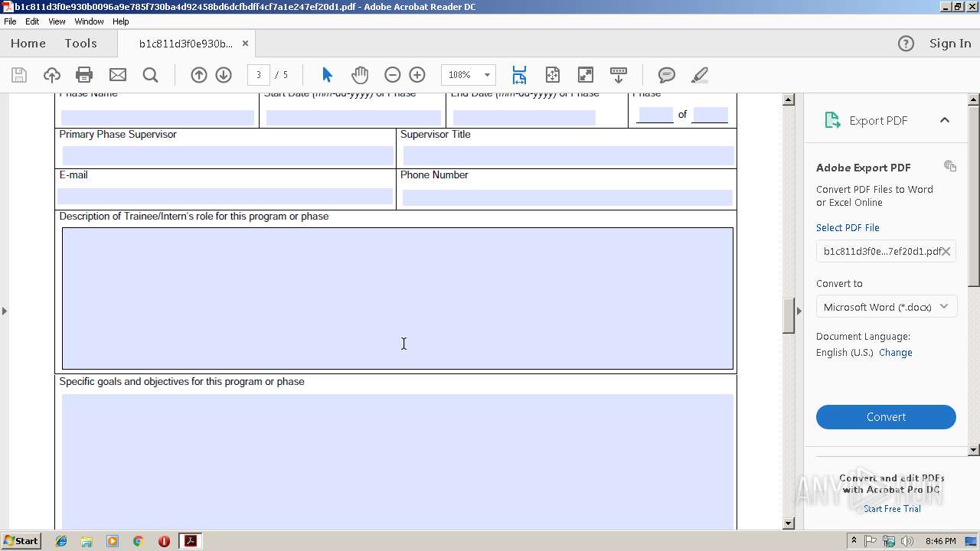Click the page number field
The width and height of the screenshot is (980, 551).
pyautogui.click(x=259, y=75)
